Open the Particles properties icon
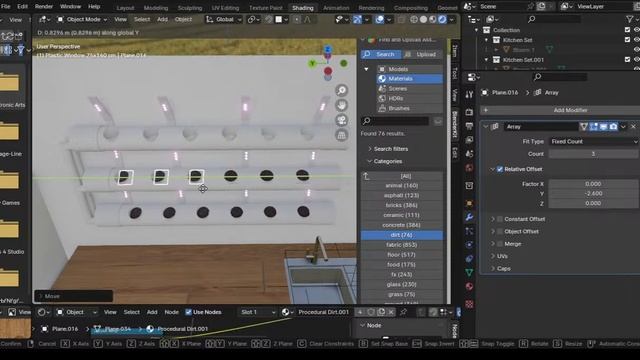Viewport: 640px width, 360px height. click(x=469, y=231)
